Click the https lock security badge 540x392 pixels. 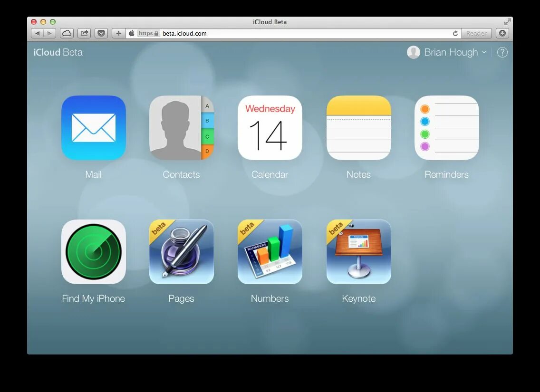(148, 33)
